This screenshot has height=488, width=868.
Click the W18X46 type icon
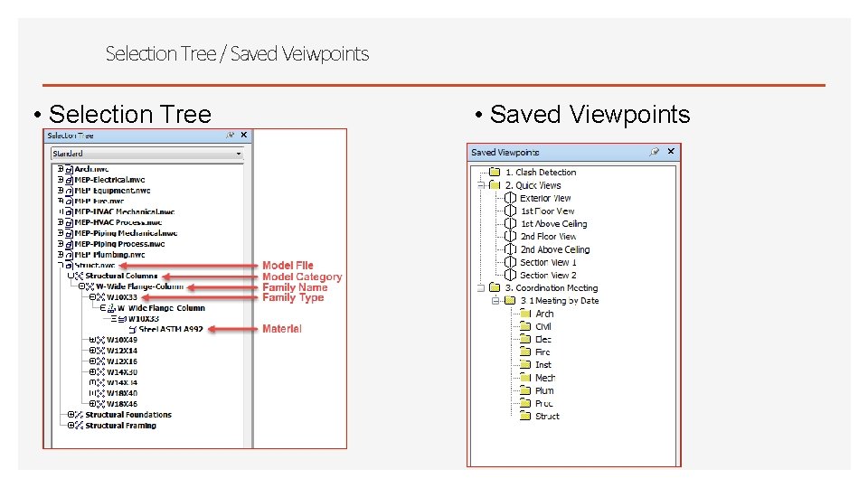(100, 404)
